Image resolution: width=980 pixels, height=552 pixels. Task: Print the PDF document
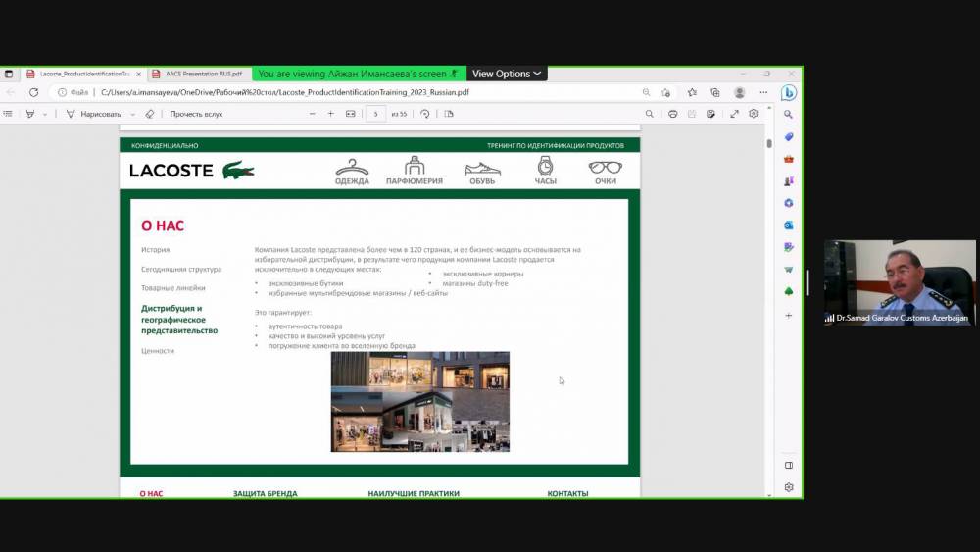coord(672,114)
